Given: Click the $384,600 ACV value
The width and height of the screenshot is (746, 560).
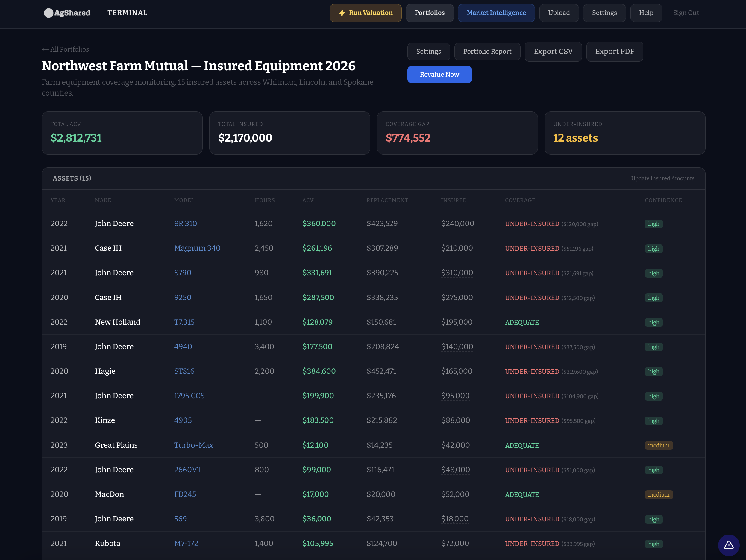Looking at the screenshot, I should coord(319,371).
